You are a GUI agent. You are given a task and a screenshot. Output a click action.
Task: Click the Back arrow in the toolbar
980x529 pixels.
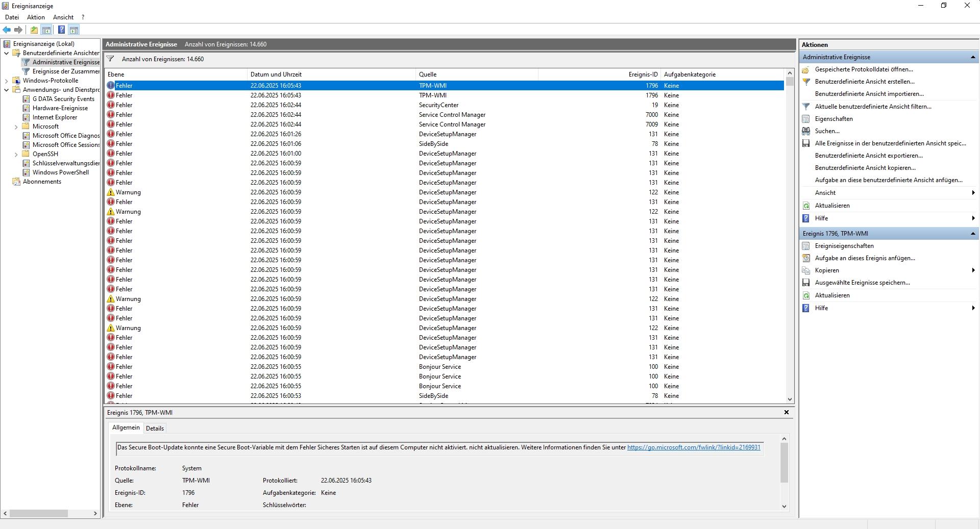coord(7,30)
